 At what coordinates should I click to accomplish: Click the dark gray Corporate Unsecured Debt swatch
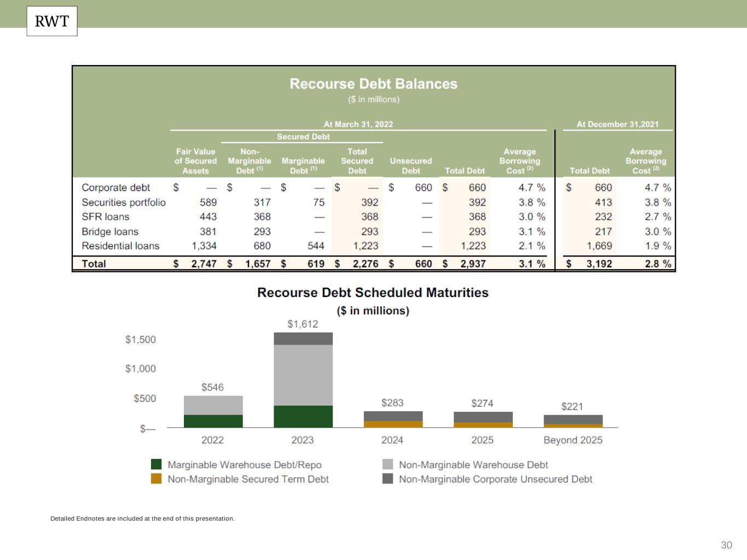387,479
